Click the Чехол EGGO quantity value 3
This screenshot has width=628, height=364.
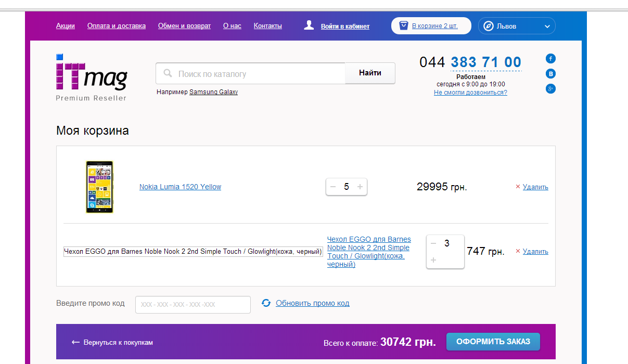(x=447, y=243)
